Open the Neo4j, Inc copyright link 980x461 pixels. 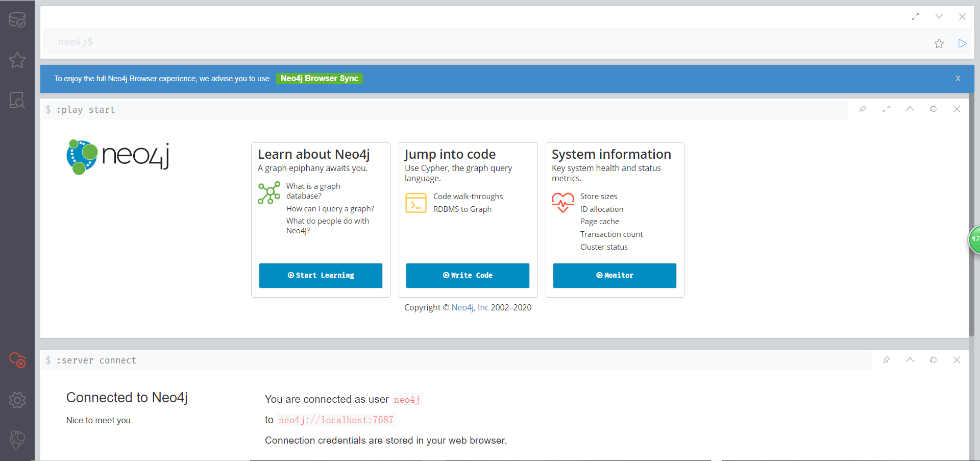coord(470,307)
